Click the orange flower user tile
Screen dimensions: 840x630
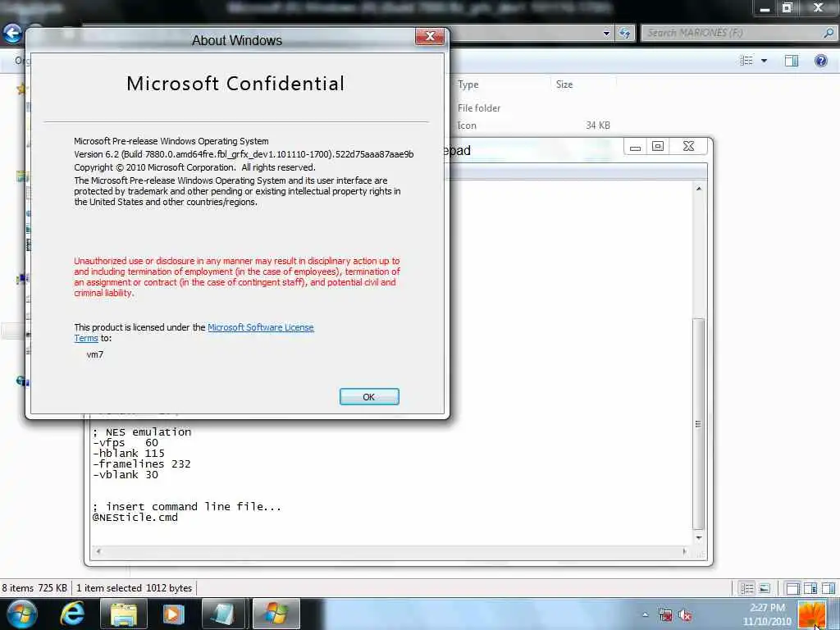coord(811,614)
